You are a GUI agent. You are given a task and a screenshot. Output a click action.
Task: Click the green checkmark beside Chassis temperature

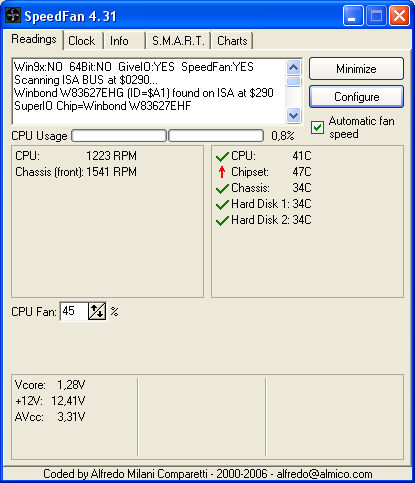click(222, 188)
